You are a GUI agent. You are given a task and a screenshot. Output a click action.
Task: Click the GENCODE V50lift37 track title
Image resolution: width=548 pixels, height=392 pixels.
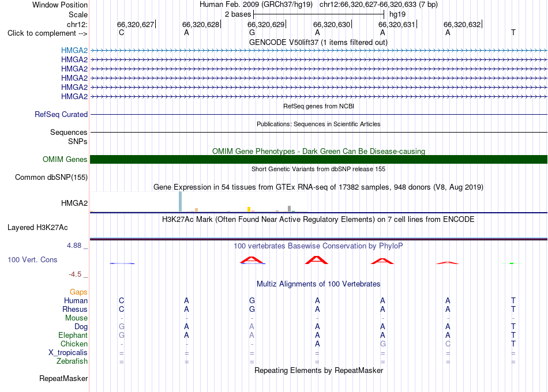tap(318, 42)
